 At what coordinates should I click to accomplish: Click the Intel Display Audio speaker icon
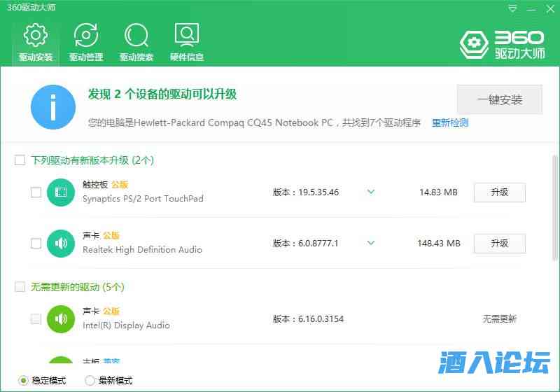coord(61,319)
